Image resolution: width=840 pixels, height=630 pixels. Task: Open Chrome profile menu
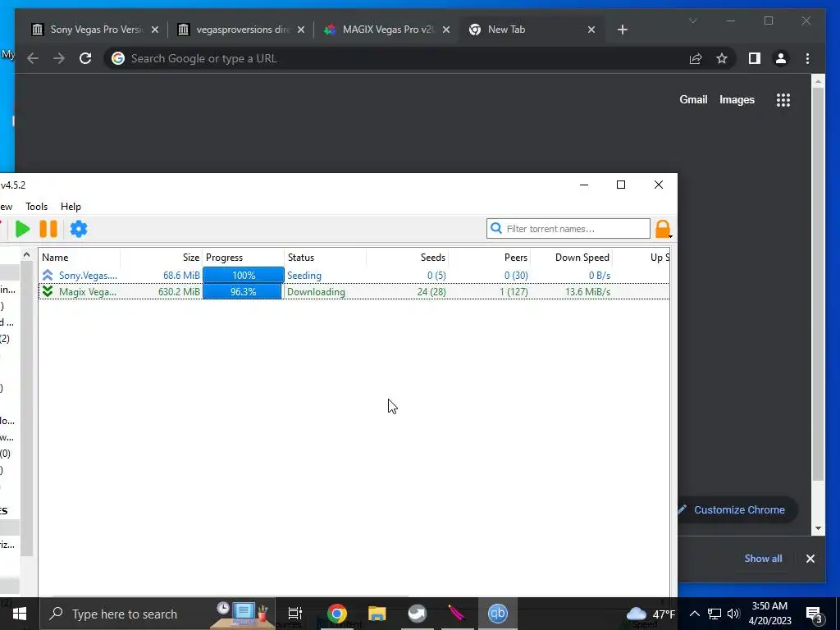point(781,58)
